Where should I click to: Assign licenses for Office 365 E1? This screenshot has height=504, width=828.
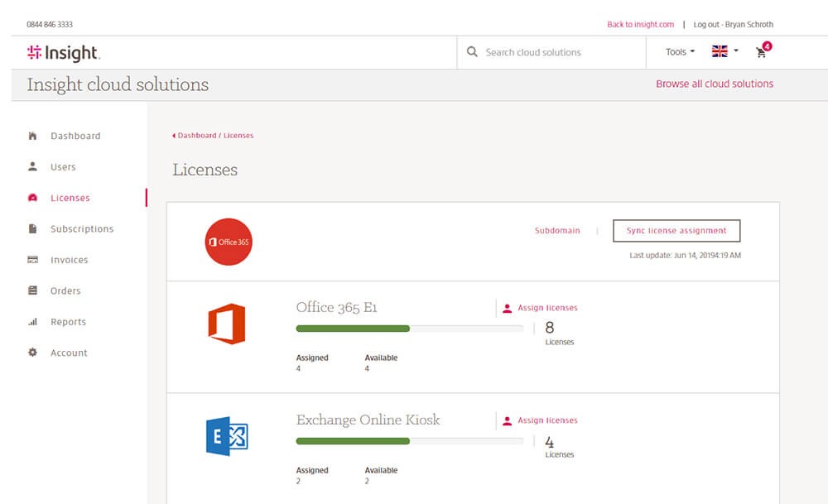coord(547,308)
